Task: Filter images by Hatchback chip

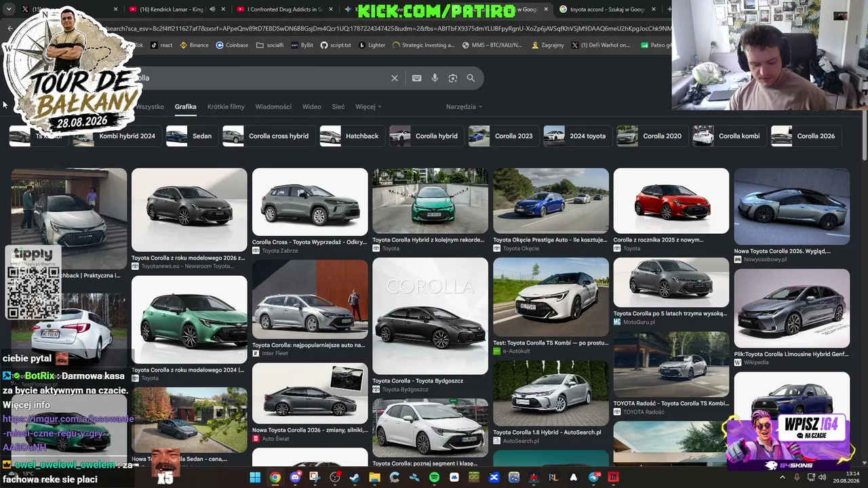Action: (352, 136)
